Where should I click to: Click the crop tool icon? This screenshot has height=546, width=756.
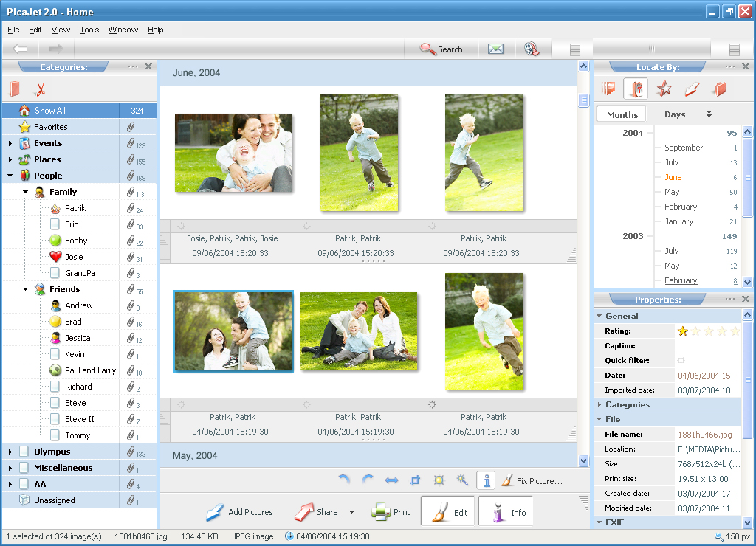point(415,480)
